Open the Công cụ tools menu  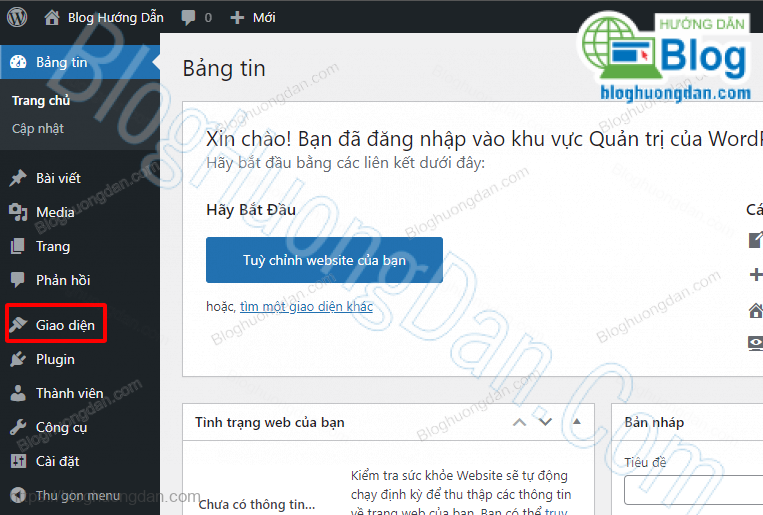(61, 427)
